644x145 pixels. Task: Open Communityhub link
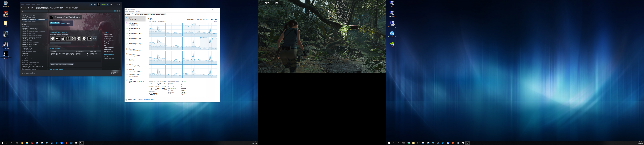[108, 34]
